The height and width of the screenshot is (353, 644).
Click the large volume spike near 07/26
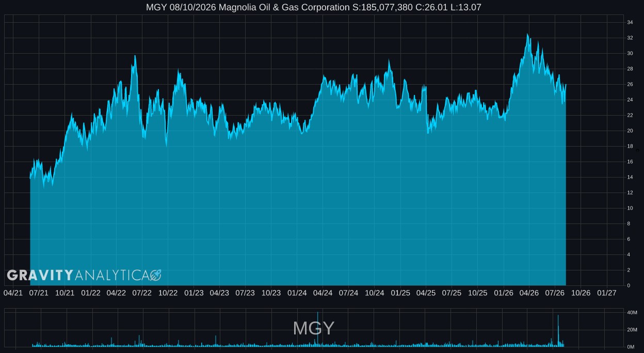click(558, 331)
